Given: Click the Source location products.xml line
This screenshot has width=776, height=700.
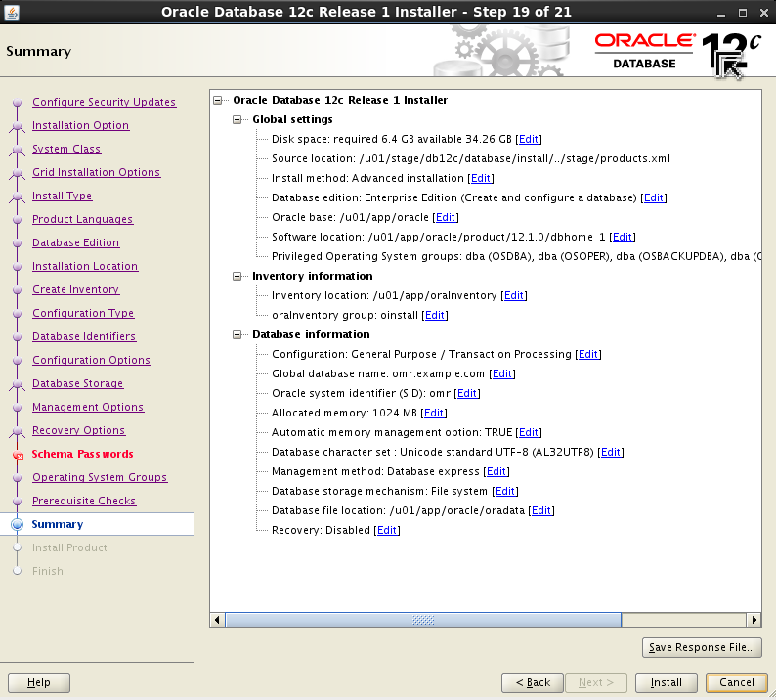Looking at the screenshot, I should pos(471,158).
